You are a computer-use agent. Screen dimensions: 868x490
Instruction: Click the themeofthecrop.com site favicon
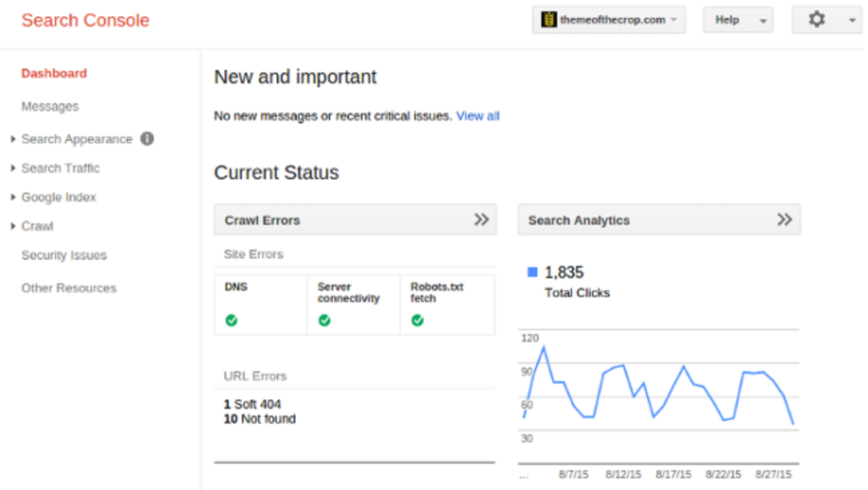pyautogui.click(x=548, y=19)
